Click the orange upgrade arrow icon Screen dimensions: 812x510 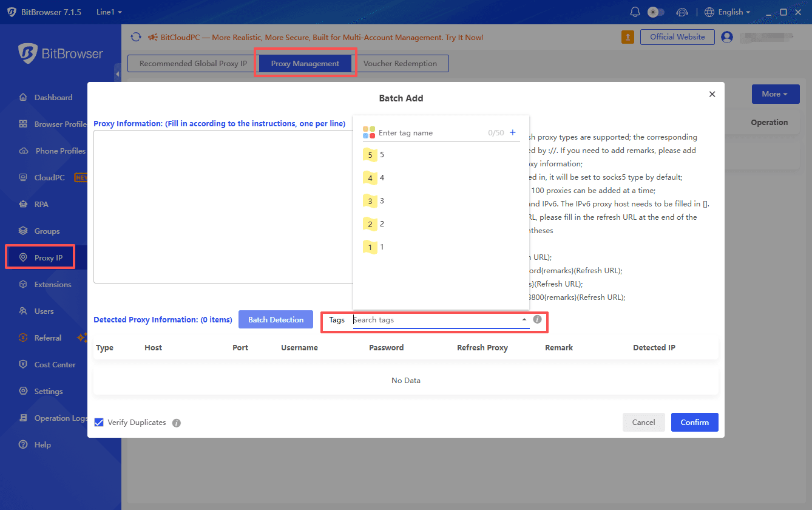pos(628,37)
